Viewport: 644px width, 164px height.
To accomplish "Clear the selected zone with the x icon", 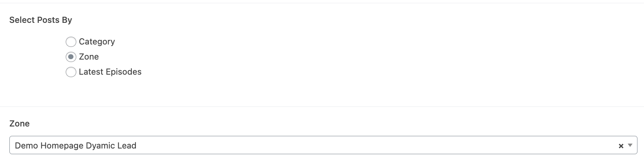I will pos(621,146).
